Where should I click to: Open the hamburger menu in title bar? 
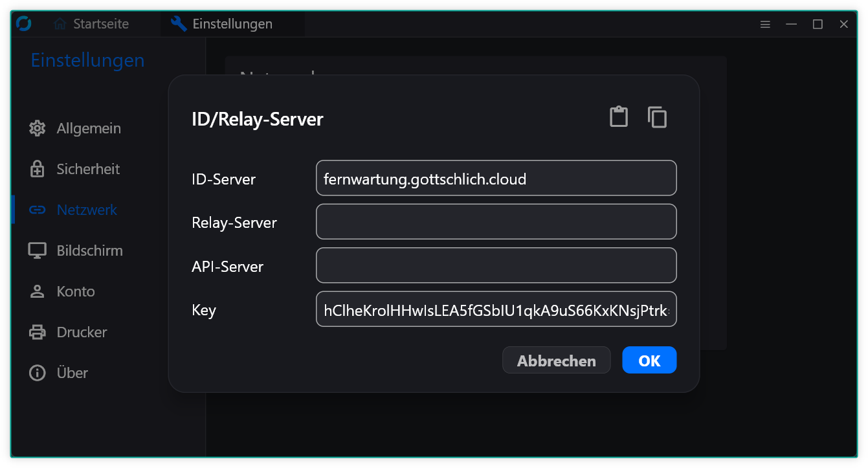tap(765, 25)
